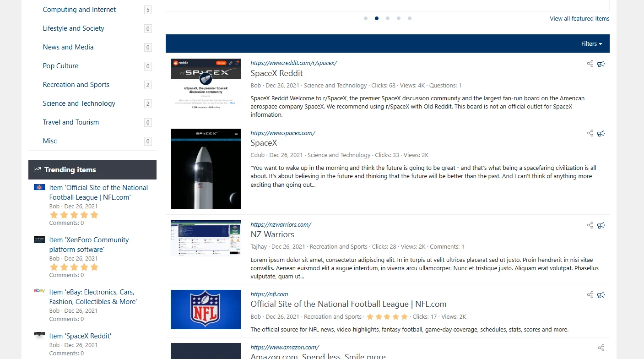Open trending item XenForo Community platform software
This screenshot has width=644, height=359.
coord(89,245)
